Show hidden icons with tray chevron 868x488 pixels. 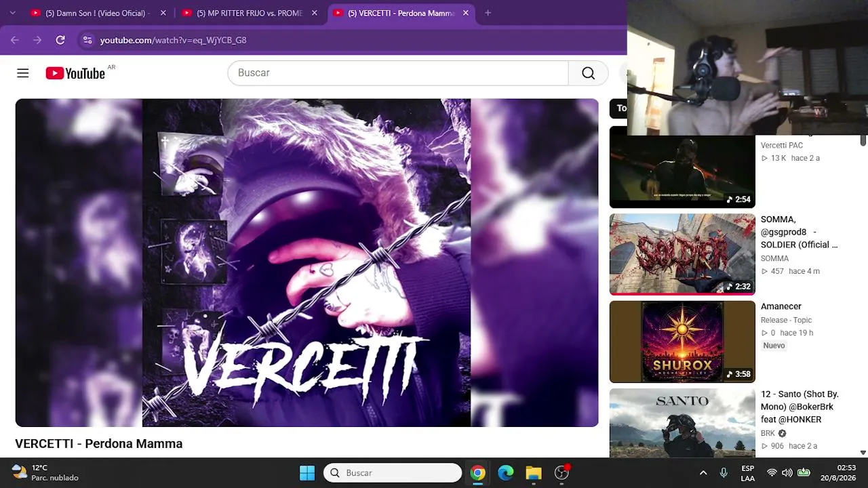[703, 473]
